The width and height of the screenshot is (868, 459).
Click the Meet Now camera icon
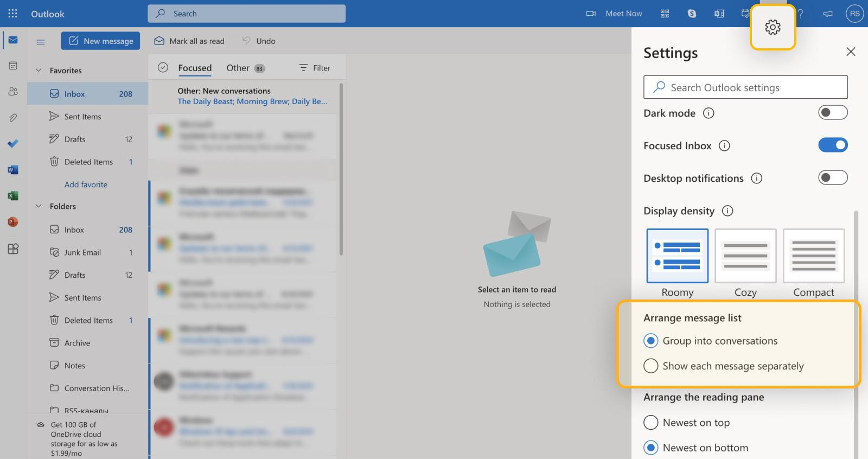[x=591, y=14]
